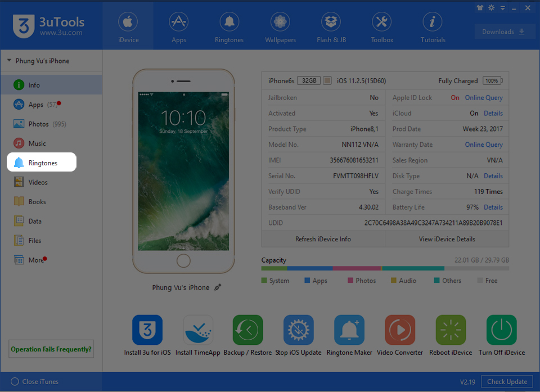Screen dimensions: 540x392
Task: Open Disk Type Details link
Action: 493,176
